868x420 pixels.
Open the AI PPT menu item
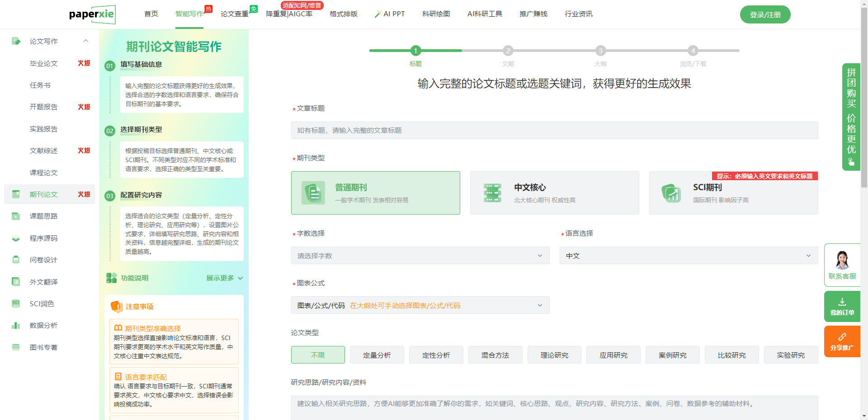click(x=390, y=14)
